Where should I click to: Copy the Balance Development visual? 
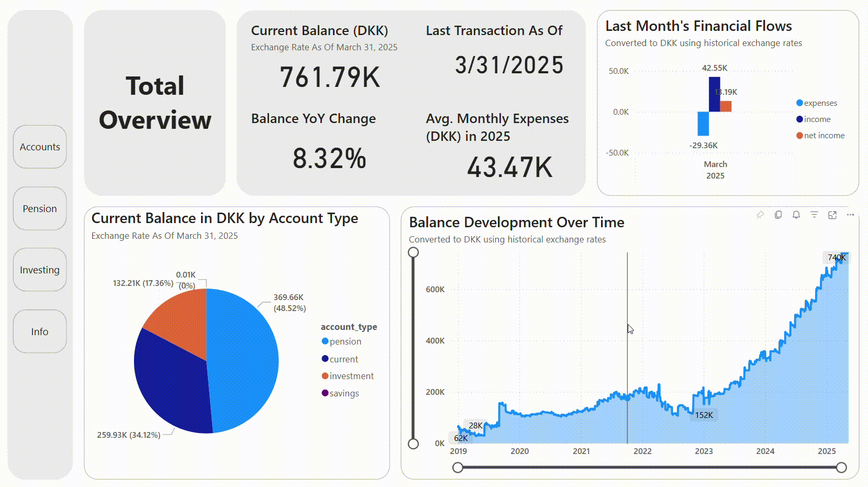(778, 215)
